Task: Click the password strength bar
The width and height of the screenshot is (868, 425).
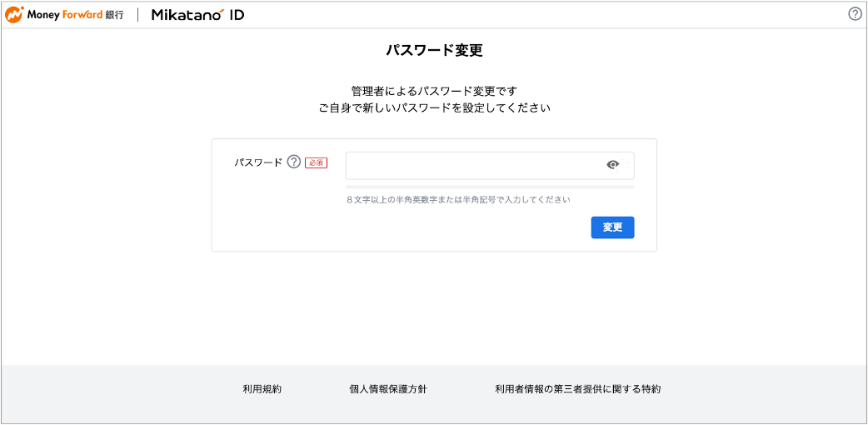Action: pyautogui.click(x=490, y=187)
